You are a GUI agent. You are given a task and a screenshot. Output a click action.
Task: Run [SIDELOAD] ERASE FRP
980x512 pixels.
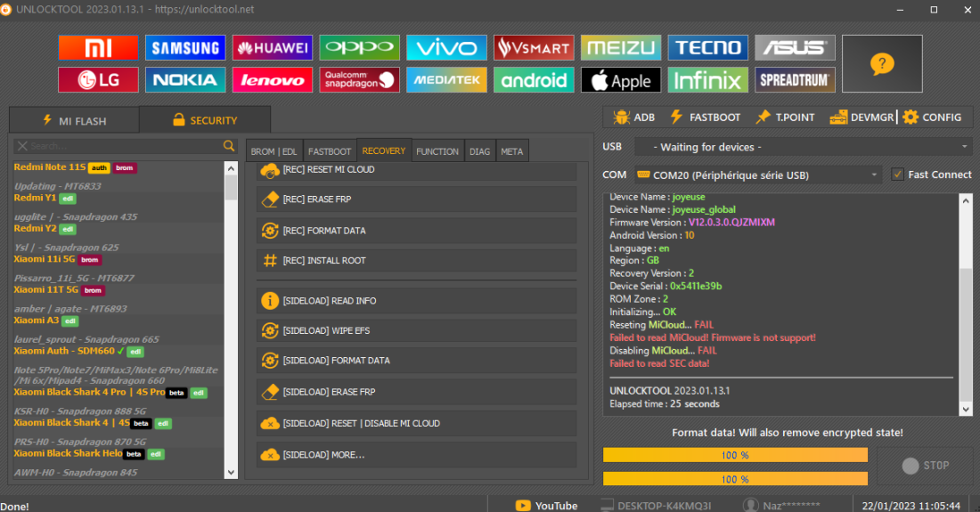point(416,392)
